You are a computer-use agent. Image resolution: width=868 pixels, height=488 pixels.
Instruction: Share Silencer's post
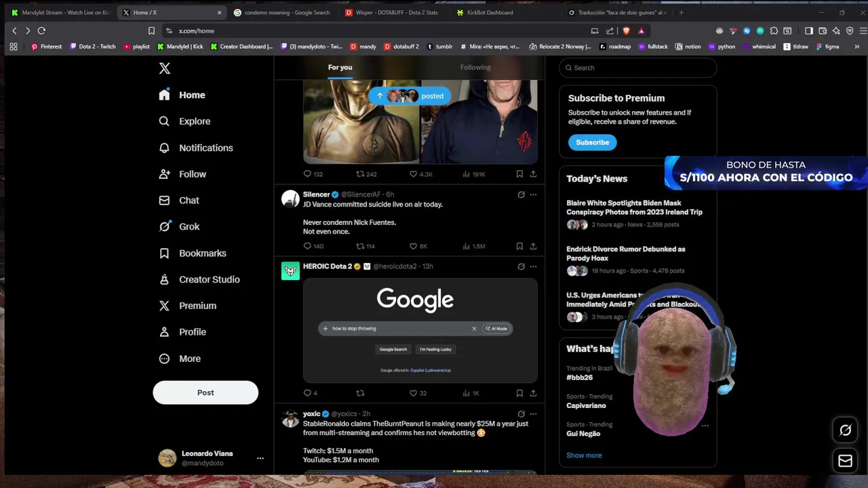coord(533,246)
